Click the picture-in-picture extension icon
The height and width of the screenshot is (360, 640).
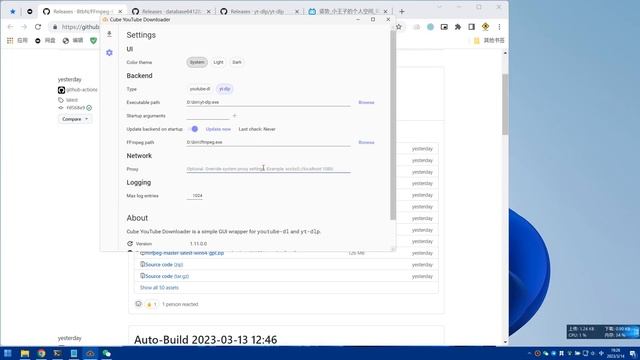pyautogui.click(x=444, y=27)
